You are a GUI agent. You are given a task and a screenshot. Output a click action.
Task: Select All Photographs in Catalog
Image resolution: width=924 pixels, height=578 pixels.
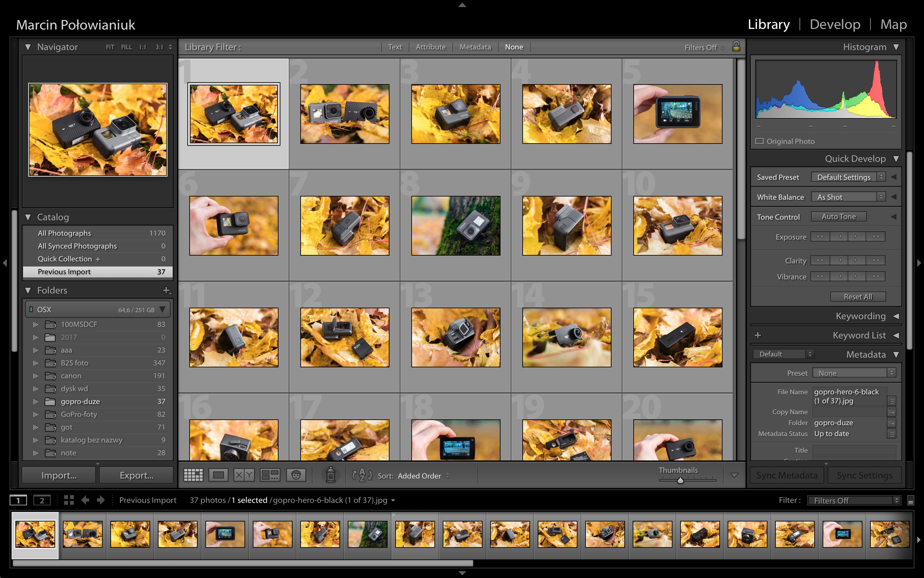[x=98, y=233]
